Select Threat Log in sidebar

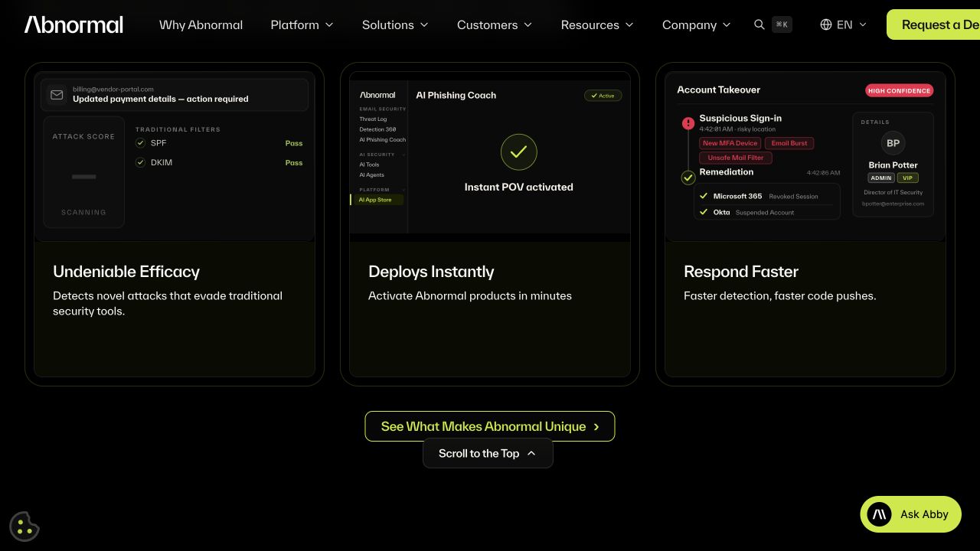pyautogui.click(x=373, y=119)
